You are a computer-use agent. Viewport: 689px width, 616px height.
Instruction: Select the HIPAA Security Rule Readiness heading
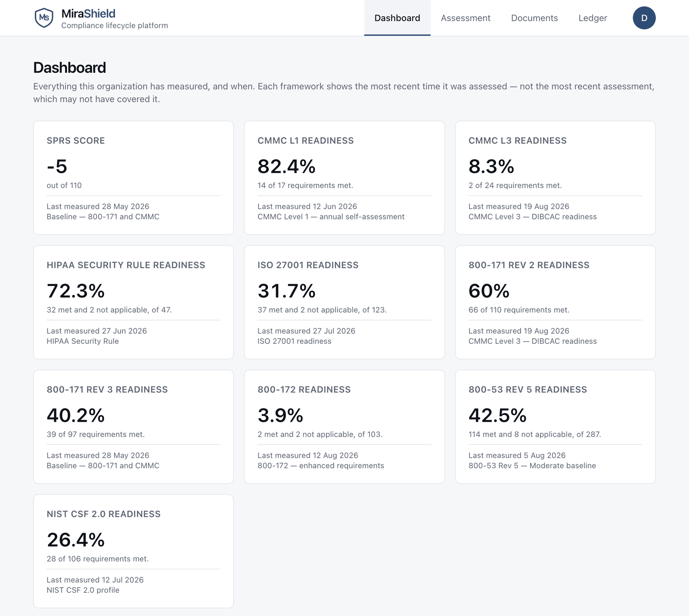pyautogui.click(x=126, y=265)
